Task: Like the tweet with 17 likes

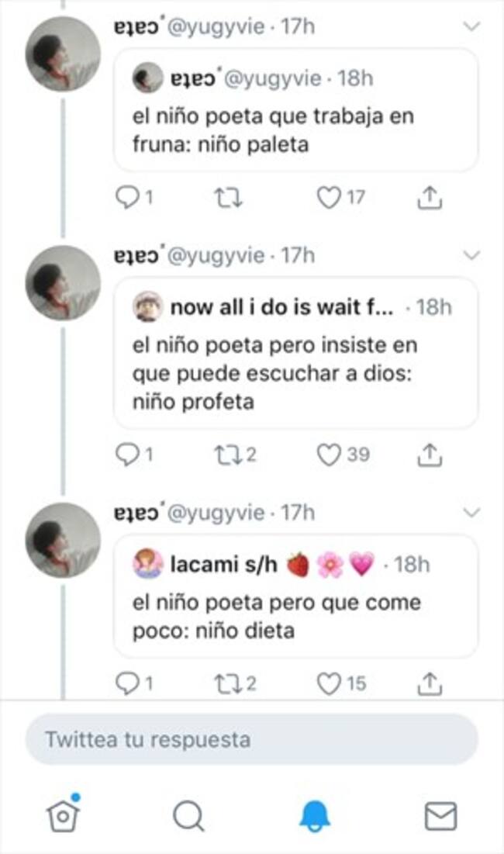Action: pyautogui.click(x=330, y=199)
